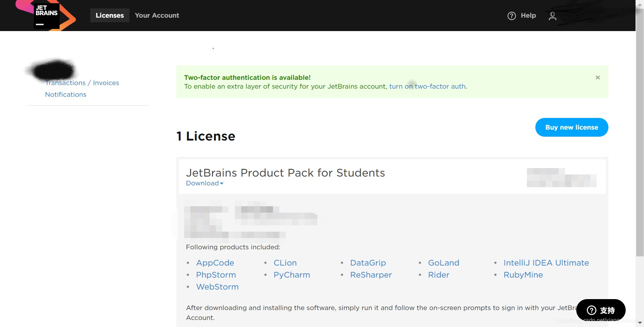Open the support chat widget
The width and height of the screenshot is (644, 327).
point(601,310)
